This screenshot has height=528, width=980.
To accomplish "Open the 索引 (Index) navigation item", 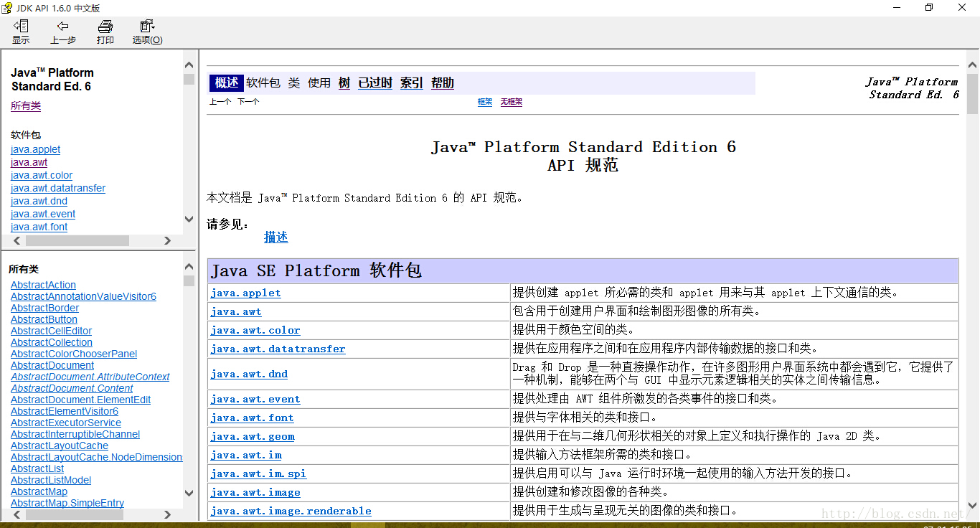I will pos(412,83).
